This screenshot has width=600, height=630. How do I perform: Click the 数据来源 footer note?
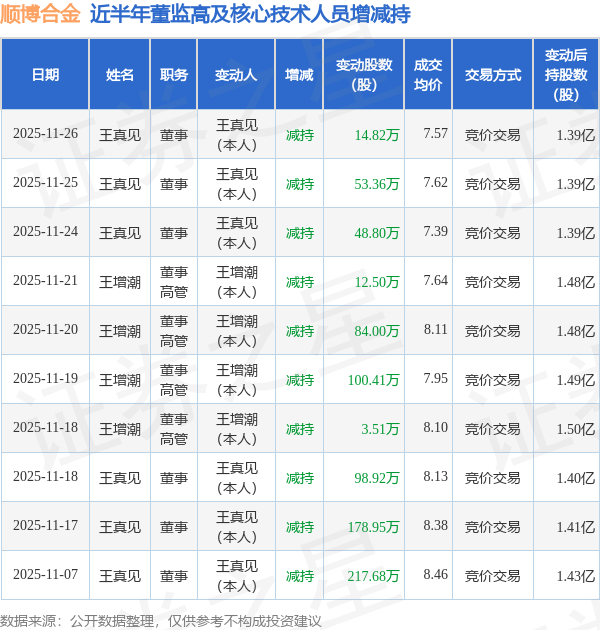pyautogui.click(x=160, y=621)
